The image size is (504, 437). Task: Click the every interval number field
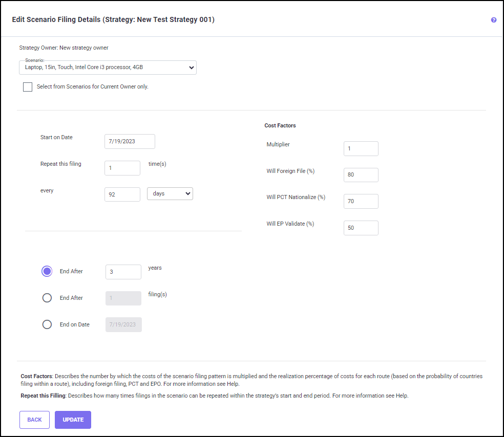point(122,194)
